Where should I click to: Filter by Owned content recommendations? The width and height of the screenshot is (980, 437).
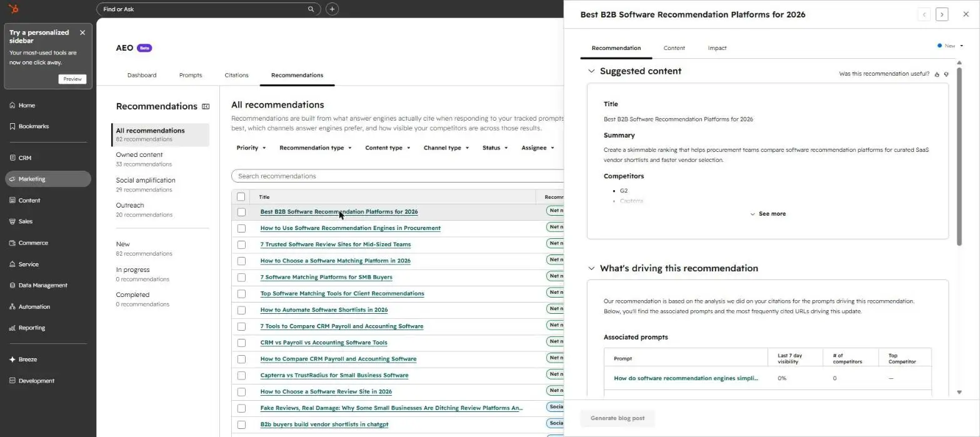160,159
